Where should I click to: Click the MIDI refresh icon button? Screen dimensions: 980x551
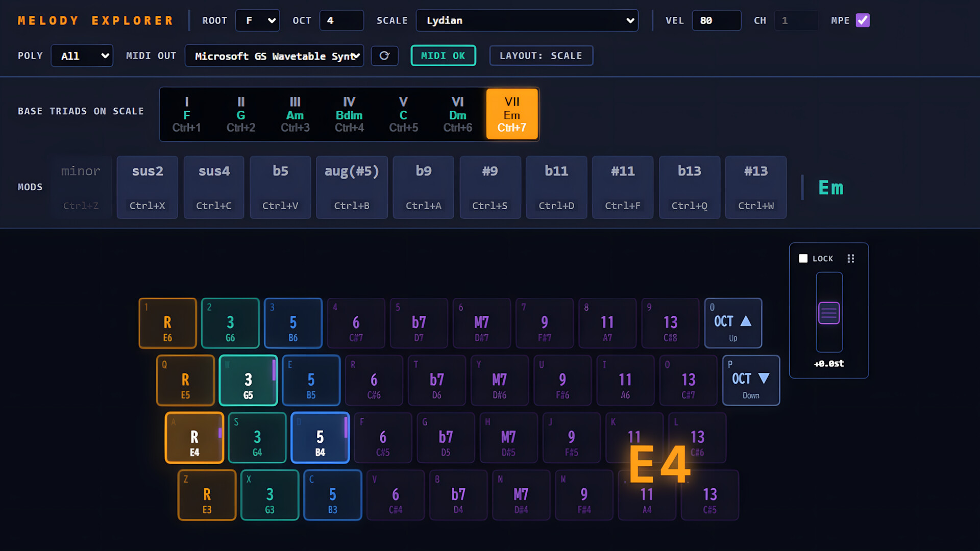point(384,56)
